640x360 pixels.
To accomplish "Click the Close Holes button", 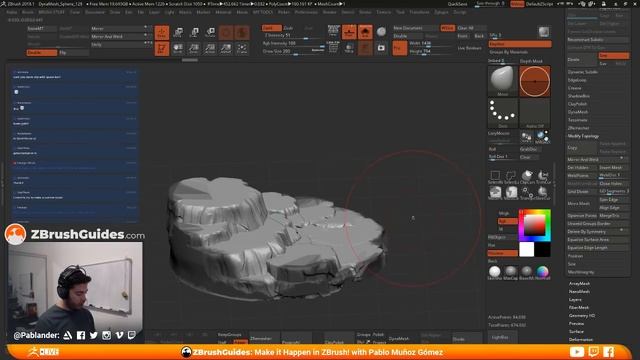I will 613,184.
